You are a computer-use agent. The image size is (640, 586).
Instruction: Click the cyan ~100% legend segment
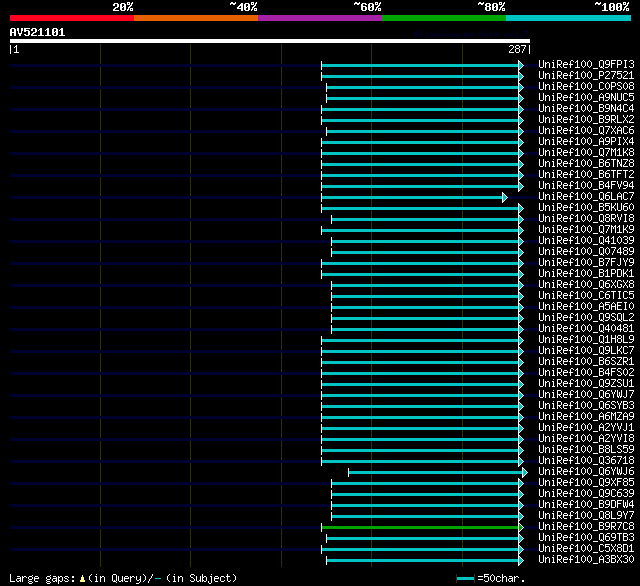pyautogui.click(x=568, y=18)
